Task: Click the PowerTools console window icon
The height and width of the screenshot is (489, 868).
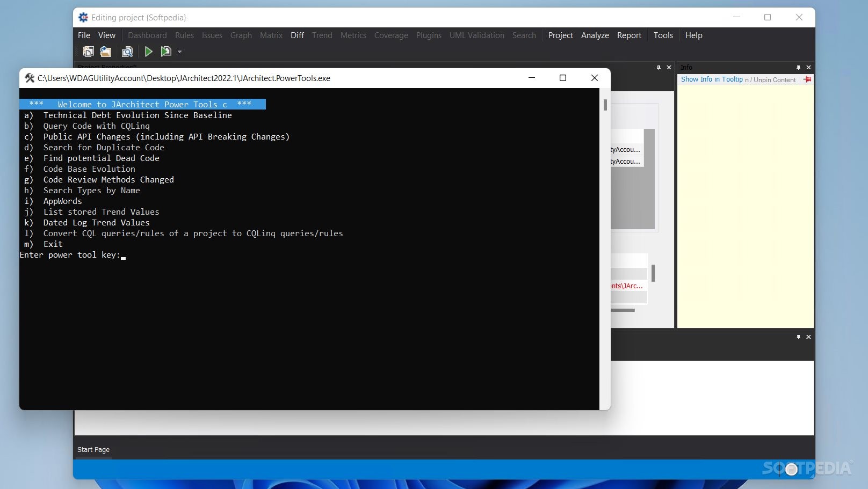Action: click(30, 78)
